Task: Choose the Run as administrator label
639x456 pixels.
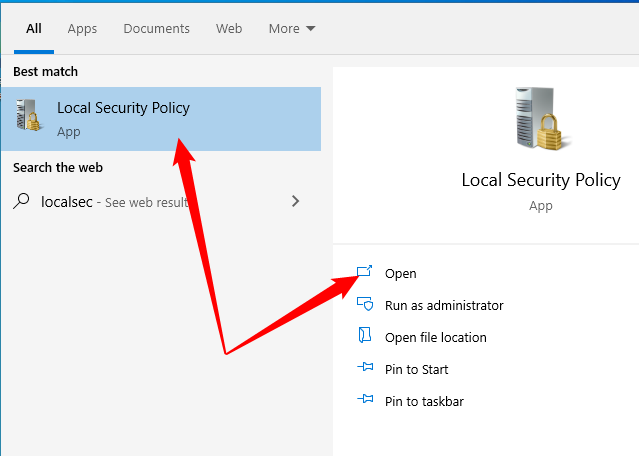Action: click(x=444, y=305)
